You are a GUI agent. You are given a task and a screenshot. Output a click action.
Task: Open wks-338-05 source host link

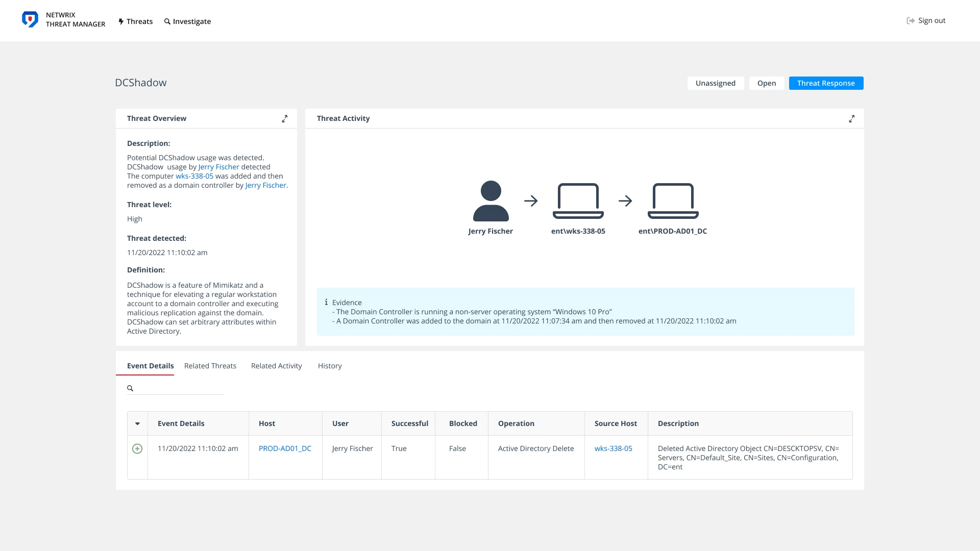(x=613, y=448)
